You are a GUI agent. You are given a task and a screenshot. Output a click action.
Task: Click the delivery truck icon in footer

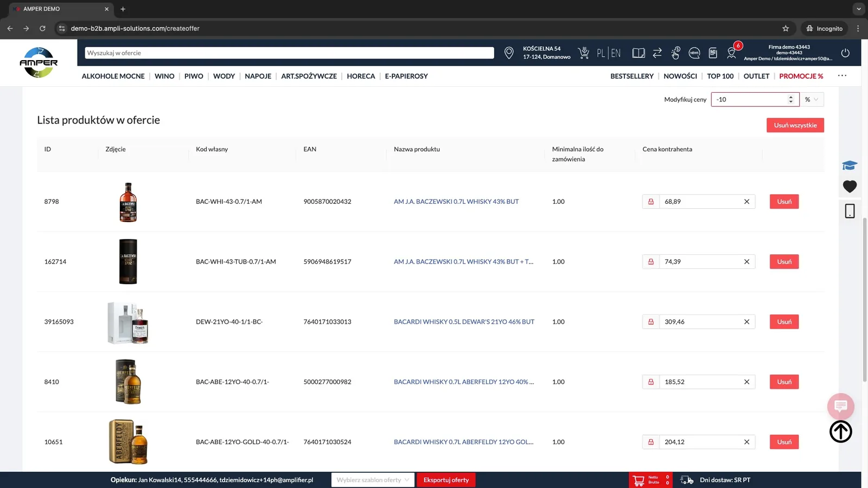(x=687, y=480)
